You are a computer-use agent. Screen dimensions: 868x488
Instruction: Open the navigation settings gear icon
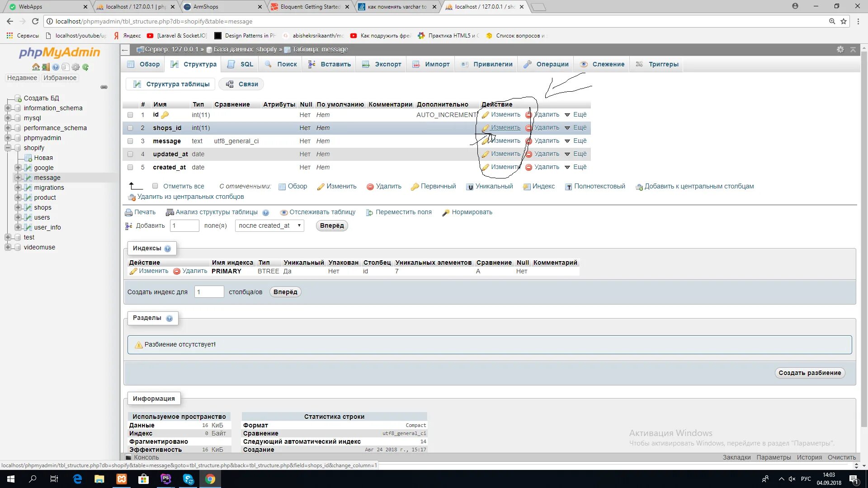point(75,67)
